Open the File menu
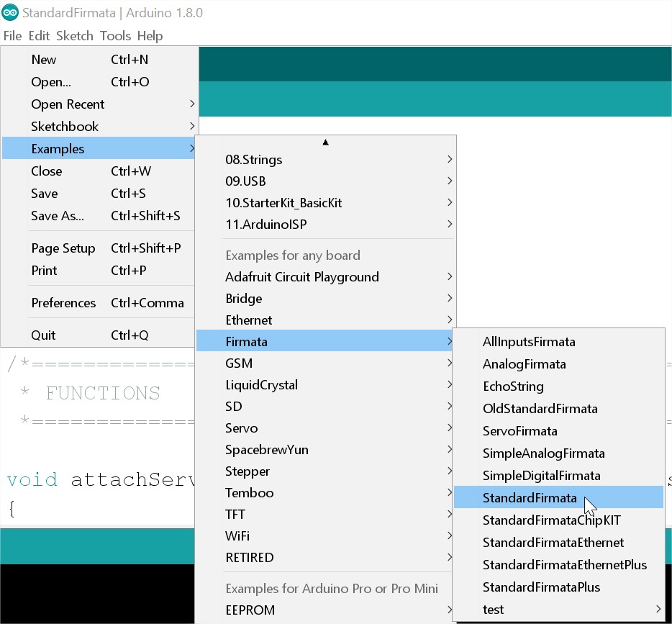Image resolution: width=672 pixels, height=624 pixels. point(12,35)
